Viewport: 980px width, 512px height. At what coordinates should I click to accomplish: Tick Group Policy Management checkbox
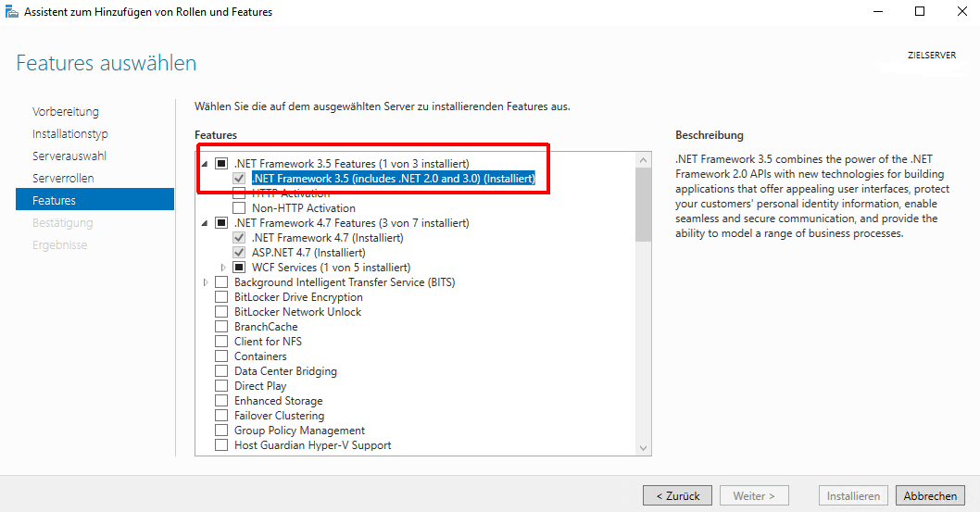click(x=221, y=431)
